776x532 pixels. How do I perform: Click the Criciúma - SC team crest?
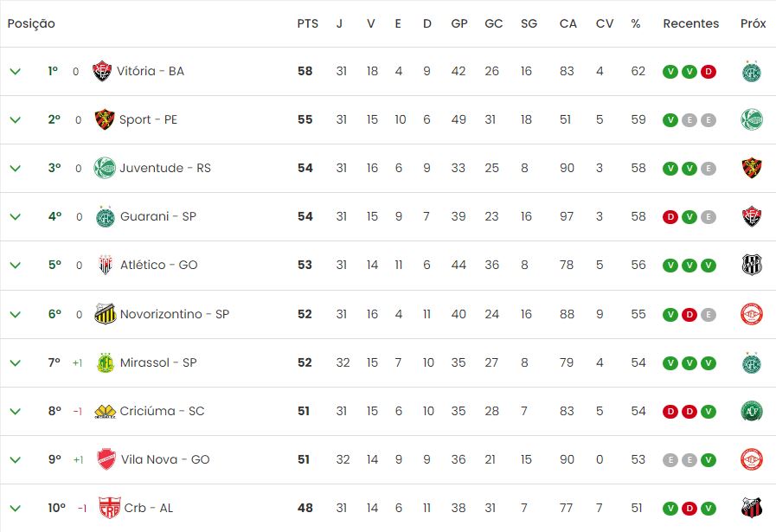click(106, 411)
